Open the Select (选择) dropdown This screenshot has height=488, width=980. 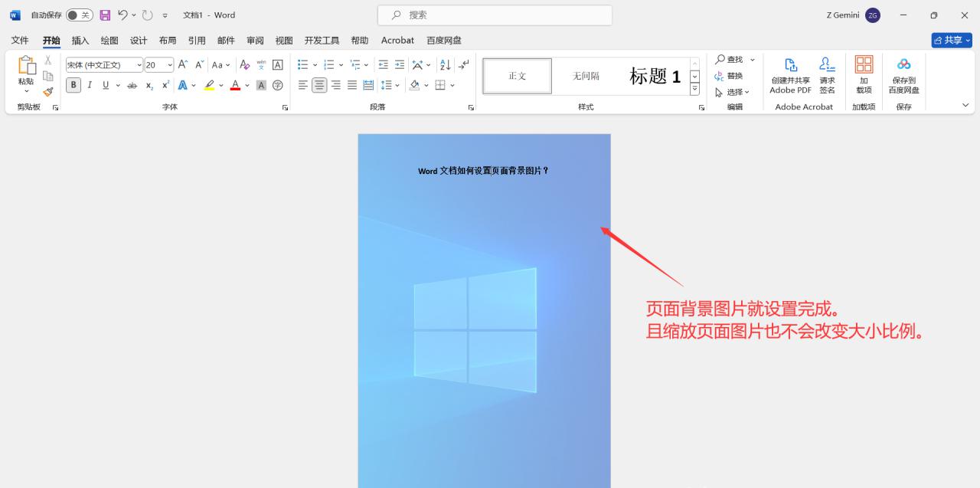click(x=733, y=92)
